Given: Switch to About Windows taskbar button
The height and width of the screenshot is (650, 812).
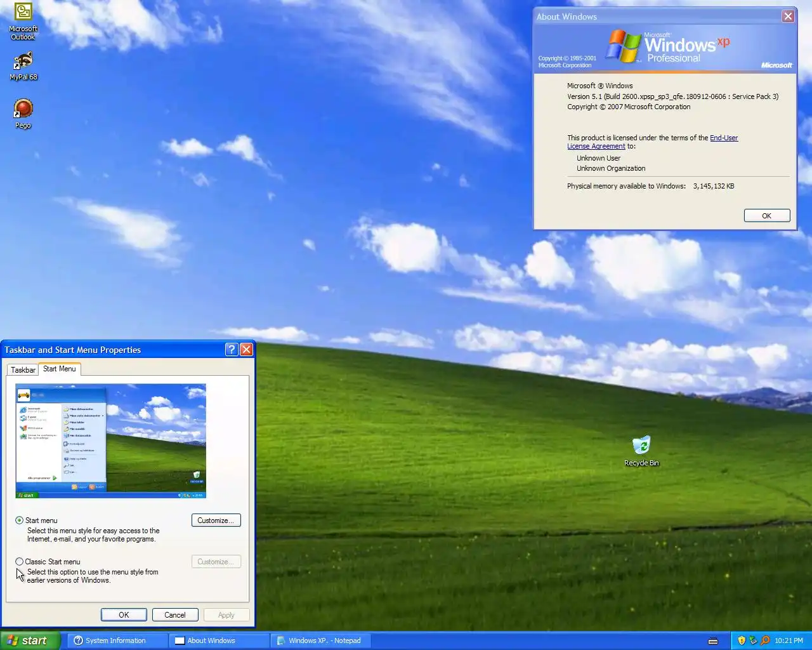Looking at the screenshot, I should click(x=219, y=640).
